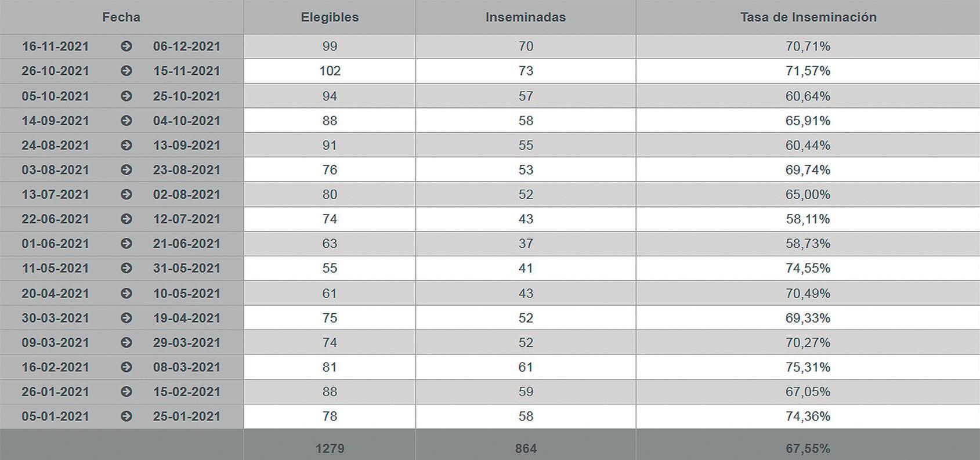Click arrow icon in 16-11-2021 row

tap(126, 46)
